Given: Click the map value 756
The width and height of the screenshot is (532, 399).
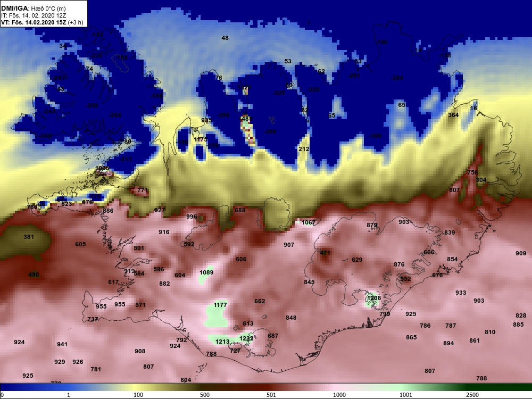Looking at the screenshot, I should (x=472, y=173).
